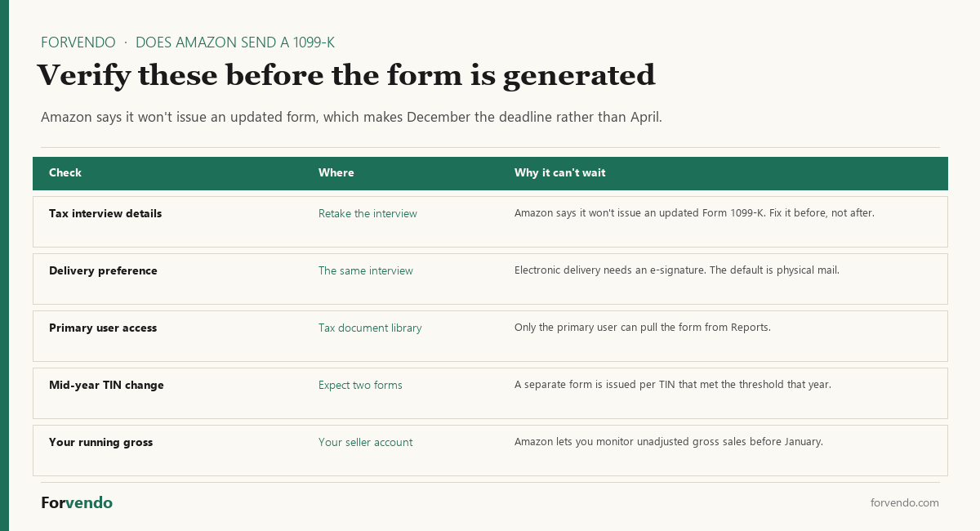Image resolution: width=980 pixels, height=531 pixels.
Task: Open 'The same interview' link
Action: pos(366,270)
